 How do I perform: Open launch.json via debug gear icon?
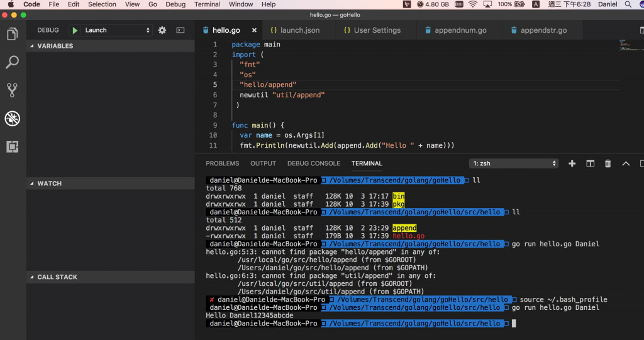click(162, 30)
